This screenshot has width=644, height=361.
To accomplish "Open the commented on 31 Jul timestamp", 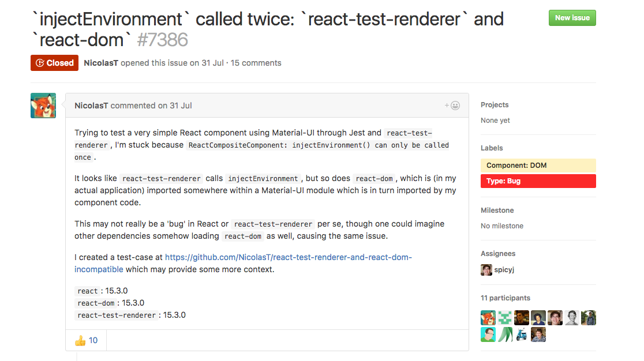I will (x=151, y=106).
